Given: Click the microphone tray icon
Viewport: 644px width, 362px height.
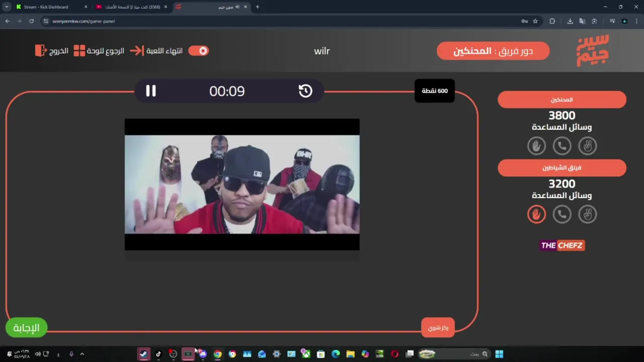Looking at the screenshot, I should (x=71, y=354).
